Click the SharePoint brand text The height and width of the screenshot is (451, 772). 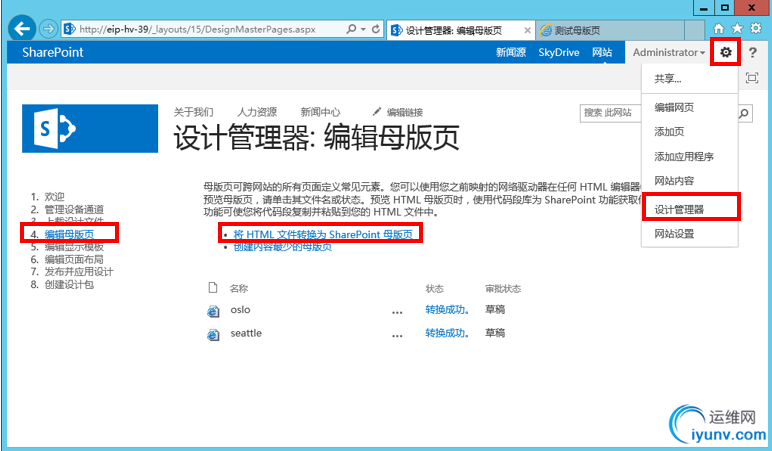53,52
